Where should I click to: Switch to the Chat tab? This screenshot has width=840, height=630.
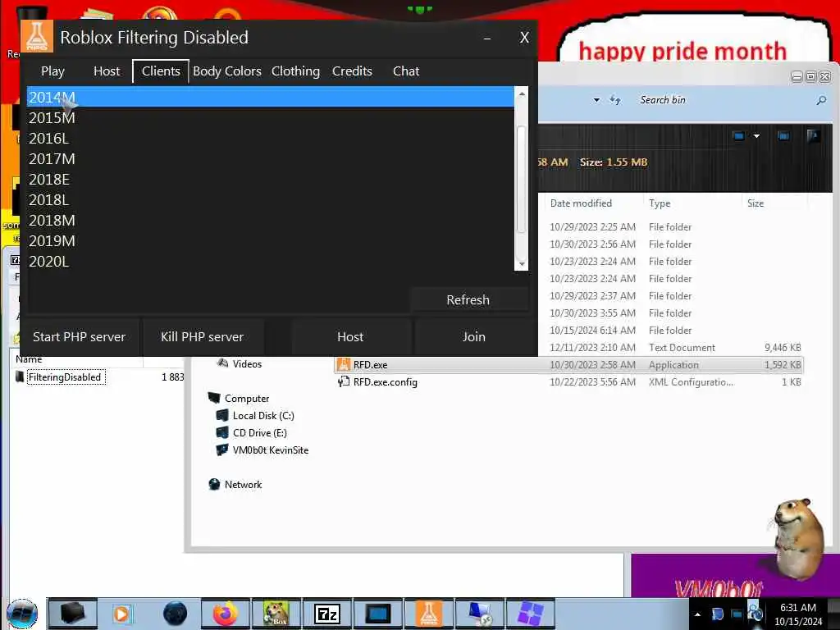(406, 71)
